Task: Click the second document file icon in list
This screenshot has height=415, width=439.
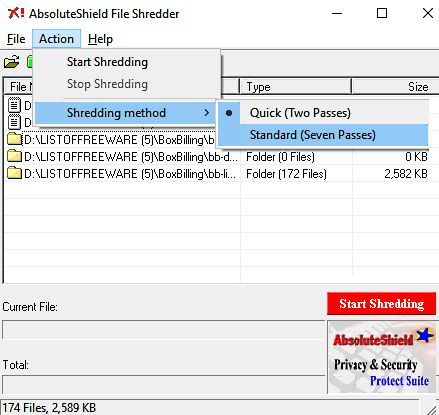Action: pos(14,122)
